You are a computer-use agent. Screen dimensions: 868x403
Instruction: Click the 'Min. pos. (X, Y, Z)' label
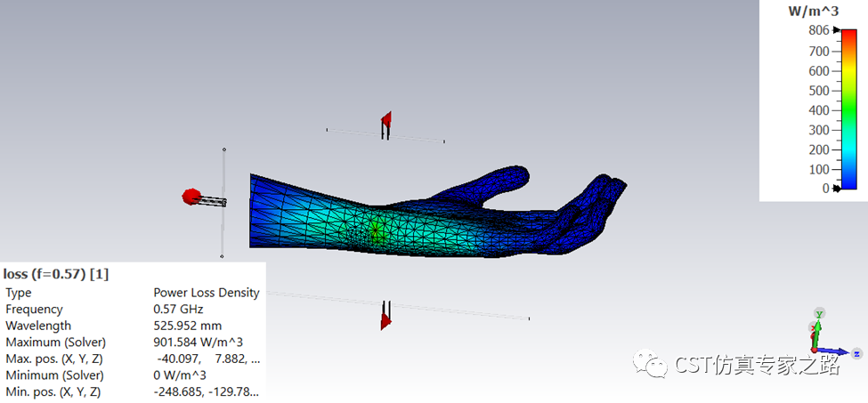pyautogui.click(x=53, y=392)
